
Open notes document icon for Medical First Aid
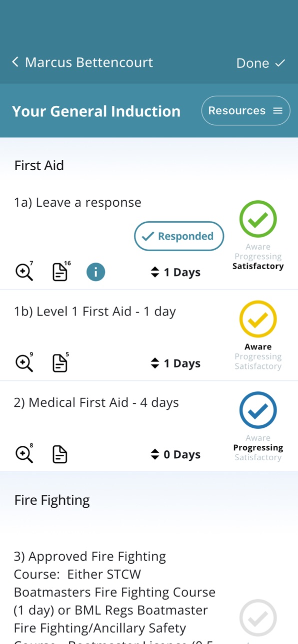60,454
